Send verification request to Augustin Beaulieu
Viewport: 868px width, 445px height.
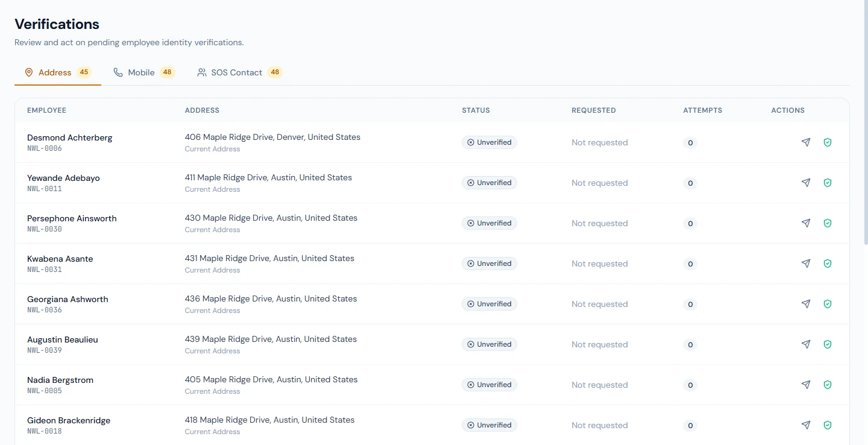806,344
